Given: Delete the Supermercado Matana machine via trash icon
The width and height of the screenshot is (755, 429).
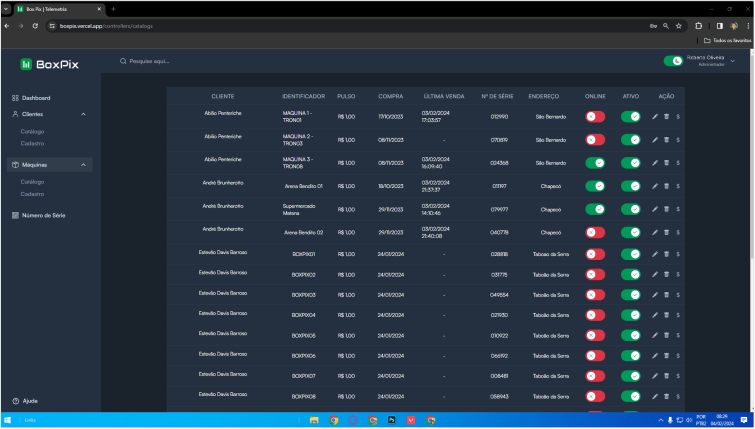Looking at the screenshot, I should pos(667,209).
